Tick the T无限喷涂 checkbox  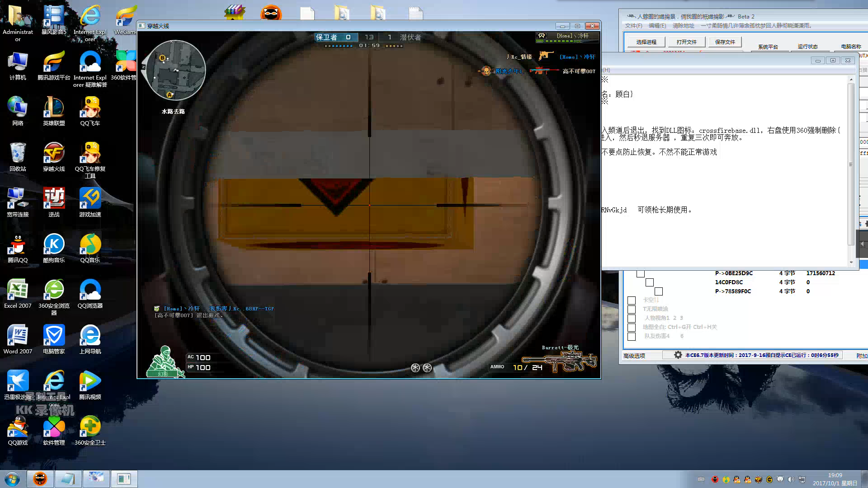[x=632, y=310]
